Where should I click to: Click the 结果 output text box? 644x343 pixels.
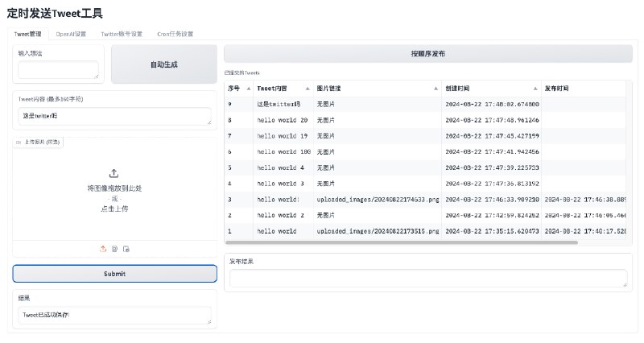point(114,315)
